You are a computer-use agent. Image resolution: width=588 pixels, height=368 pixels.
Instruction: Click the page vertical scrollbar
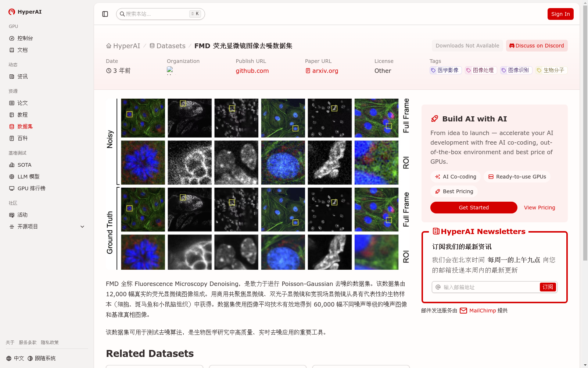pyautogui.click(x=585, y=132)
